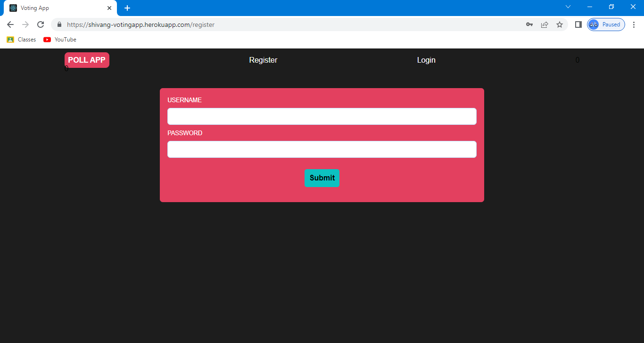644x343 pixels.
Task: Focus the PASSWORD input field
Action: tap(322, 149)
